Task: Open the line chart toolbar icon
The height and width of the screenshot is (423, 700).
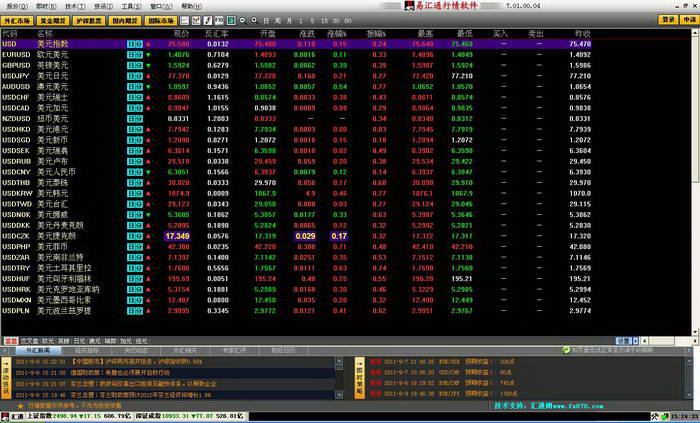Action: [x=184, y=21]
